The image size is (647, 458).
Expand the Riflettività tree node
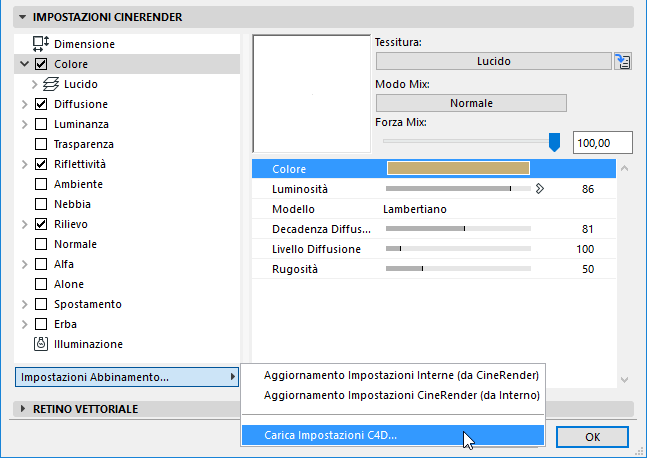coord(25,164)
